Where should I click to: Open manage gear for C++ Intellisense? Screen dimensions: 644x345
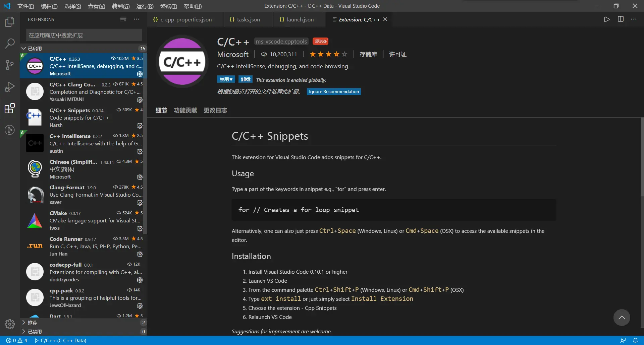click(x=140, y=151)
